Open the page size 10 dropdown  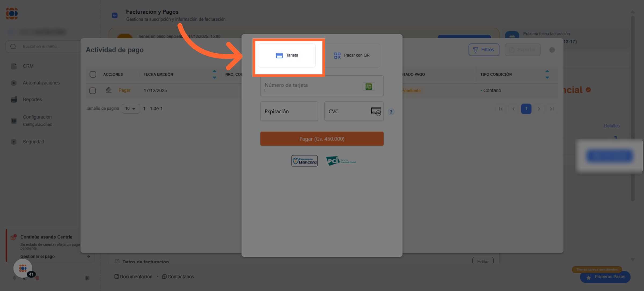[131, 109]
